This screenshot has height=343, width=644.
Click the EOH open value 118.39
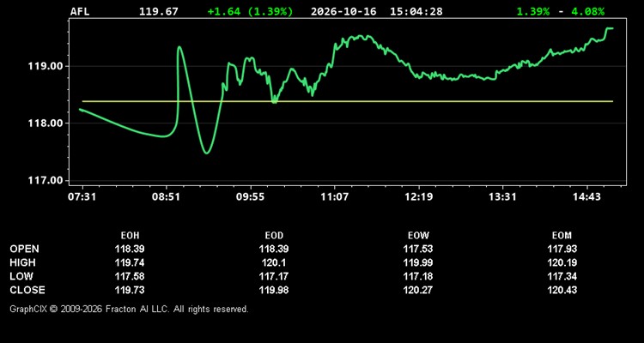130,249
